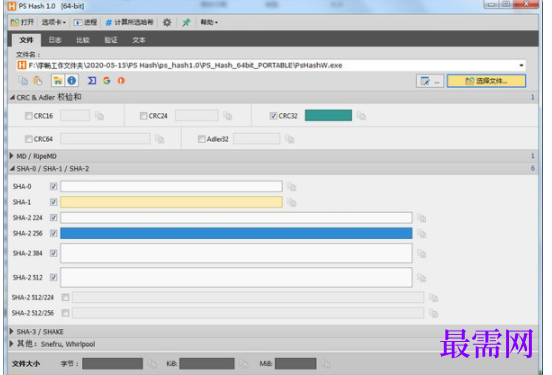Image resolution: width=552 pixels, height=375 pixels.
Task: Enable the Adler32 checkbox
Action: (202, 139)
